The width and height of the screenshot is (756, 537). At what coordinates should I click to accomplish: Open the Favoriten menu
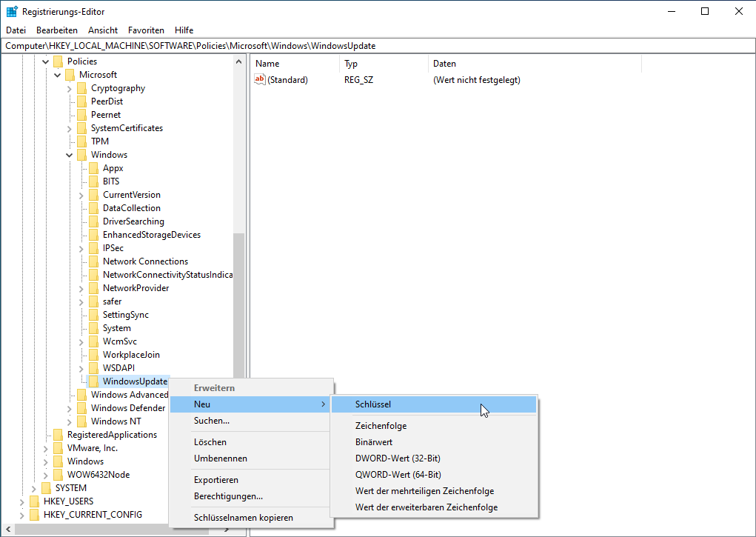[x=146, y=30]
